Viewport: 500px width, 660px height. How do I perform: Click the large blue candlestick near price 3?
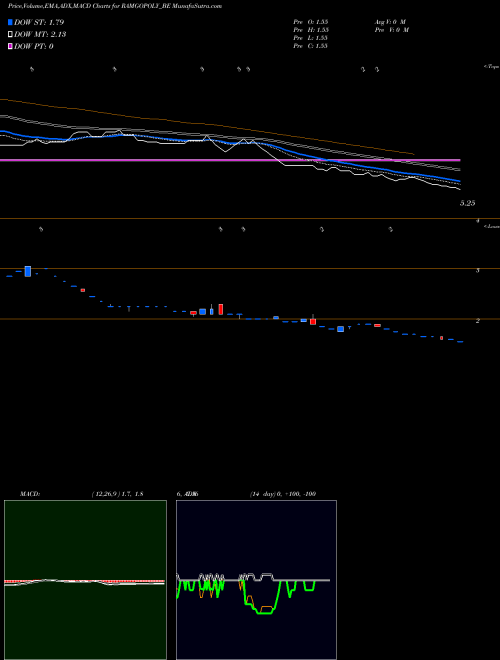click(x=28, y=271)
